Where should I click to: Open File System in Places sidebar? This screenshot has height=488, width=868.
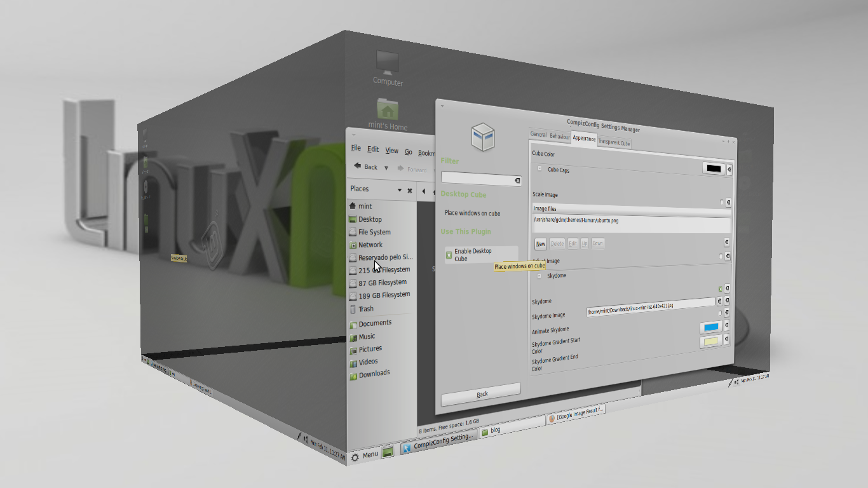click(370, 232)
